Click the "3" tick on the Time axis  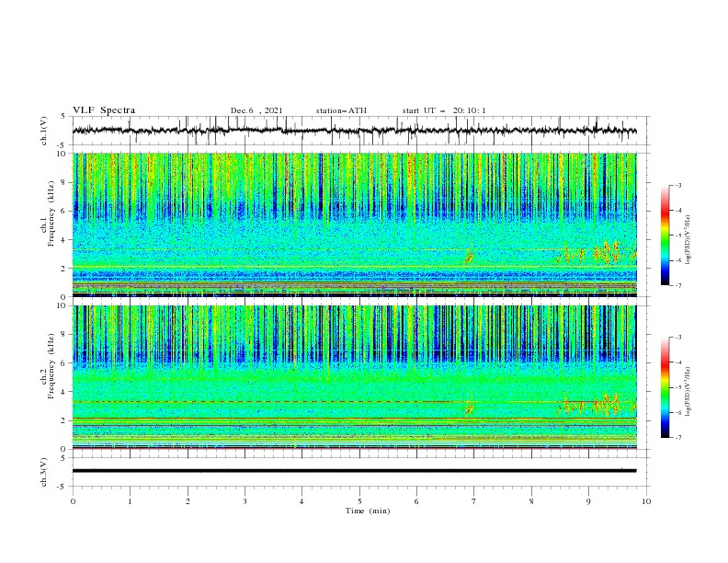[x=245, y=501]
